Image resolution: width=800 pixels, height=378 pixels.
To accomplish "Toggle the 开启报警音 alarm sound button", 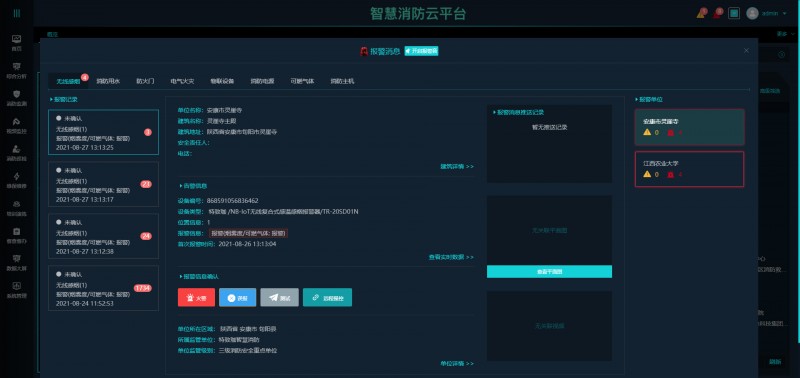I will click(x=421, y=51).
